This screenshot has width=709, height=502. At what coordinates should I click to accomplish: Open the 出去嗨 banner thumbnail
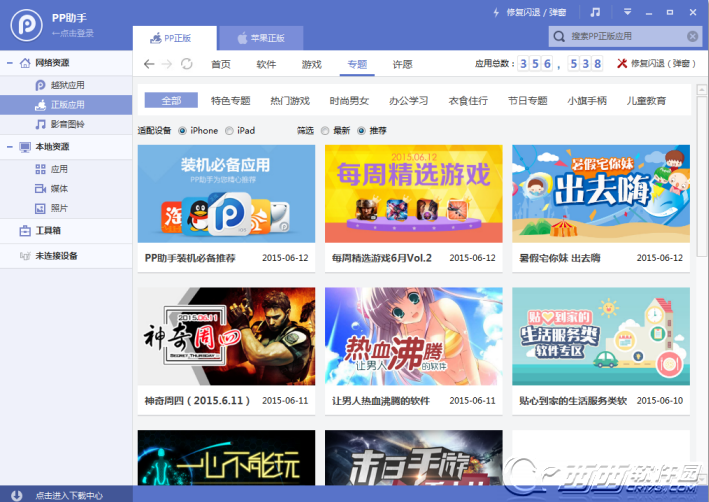[x=601, y=194]
